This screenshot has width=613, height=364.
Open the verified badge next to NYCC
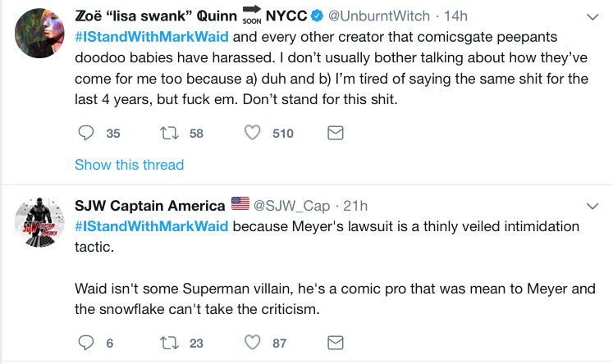pos(317,16)
